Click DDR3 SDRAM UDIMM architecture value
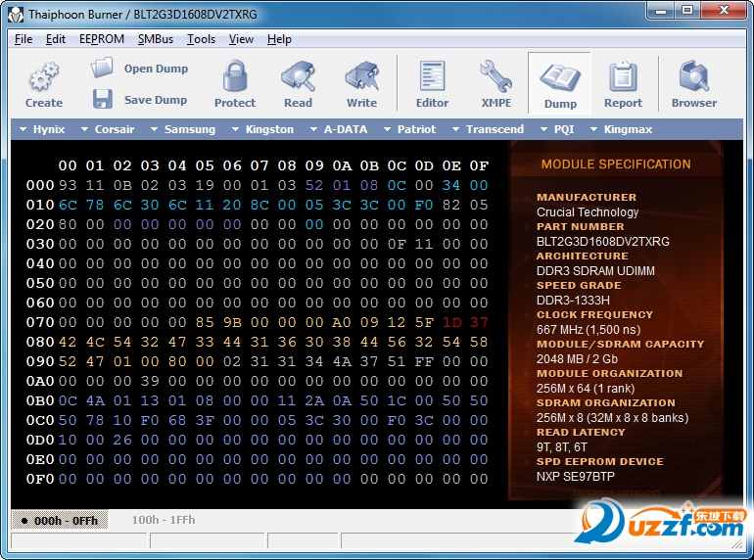This screenshot has width=754, height=560. (595, 270)
